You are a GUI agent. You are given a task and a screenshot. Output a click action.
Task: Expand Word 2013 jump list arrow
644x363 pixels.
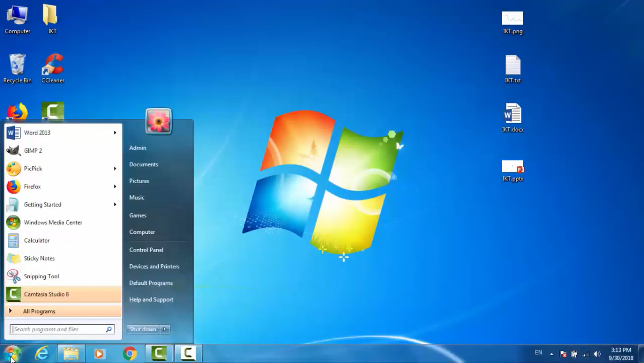click(x=115, y=133)
